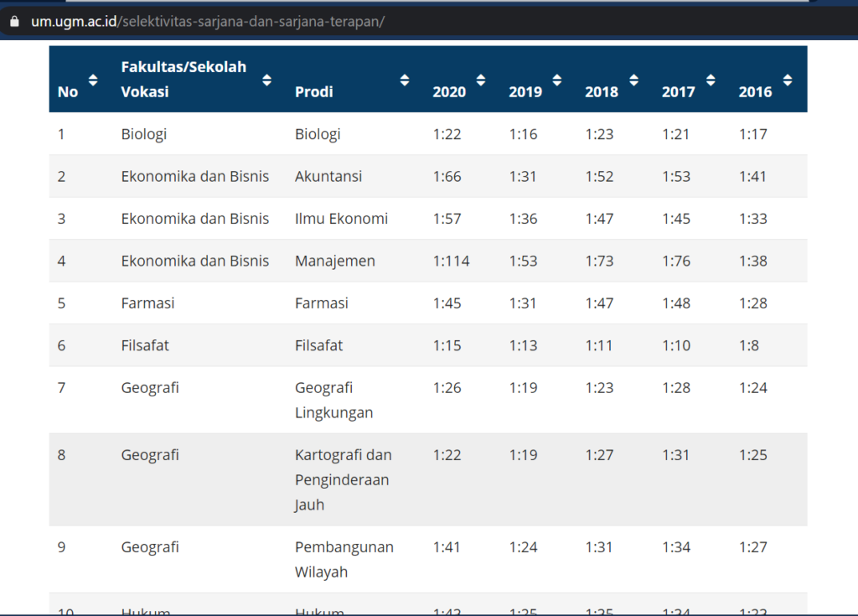
Task: Click Biologi in the Prodi column
Action: (x=318, y=134)
